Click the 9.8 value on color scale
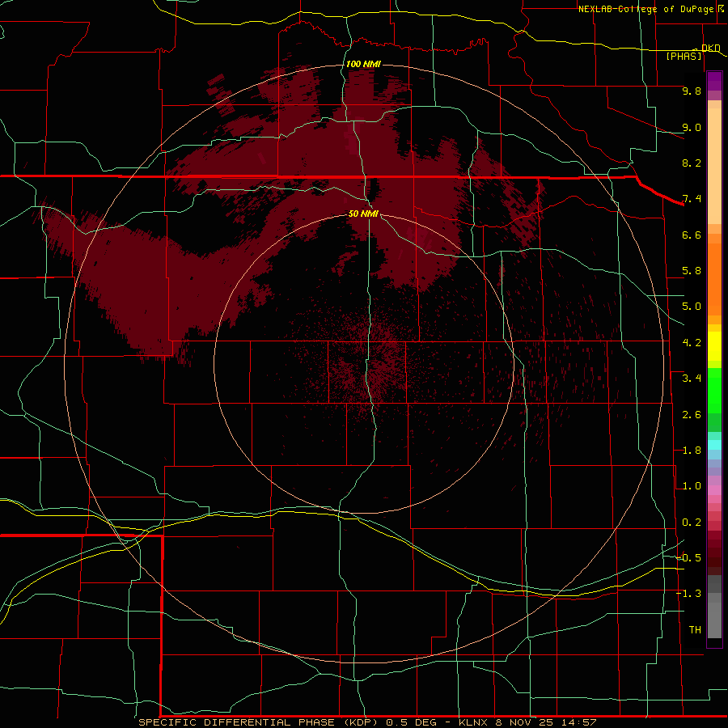The height and width of the screenshot is (728, 728). pyautogui.click(x=692, y=91)
